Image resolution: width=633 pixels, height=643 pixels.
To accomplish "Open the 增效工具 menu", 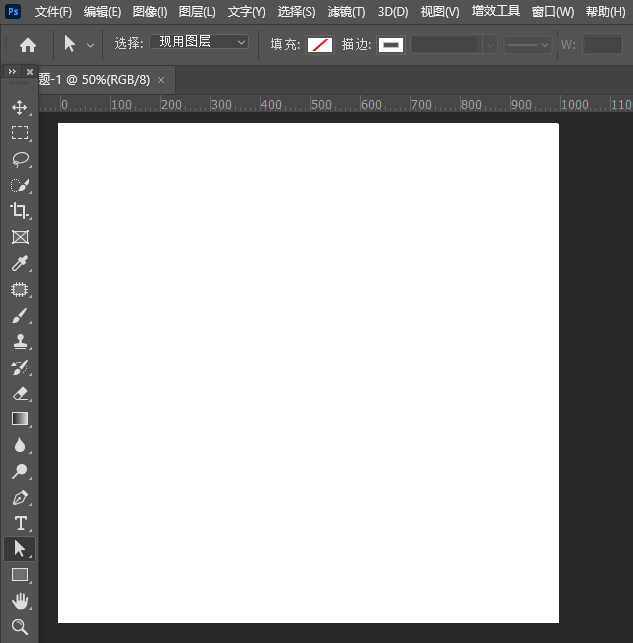I will pyautogui.click(x=496, y=11).
